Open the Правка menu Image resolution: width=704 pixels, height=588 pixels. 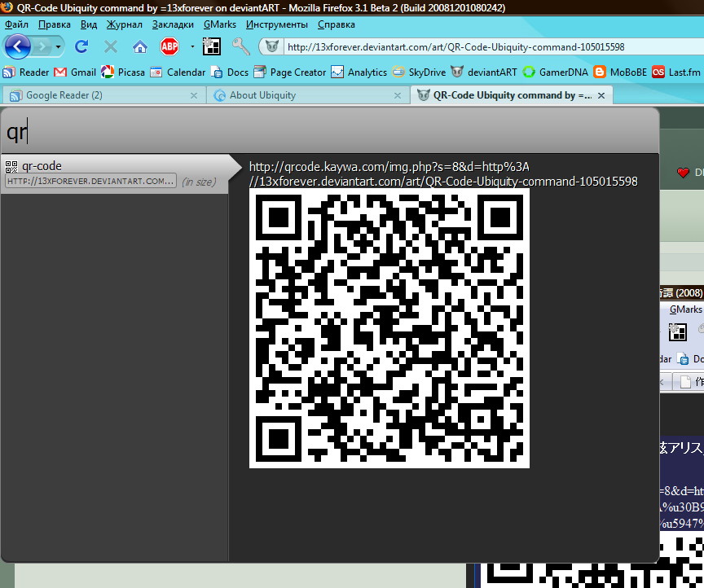[55, 24]
